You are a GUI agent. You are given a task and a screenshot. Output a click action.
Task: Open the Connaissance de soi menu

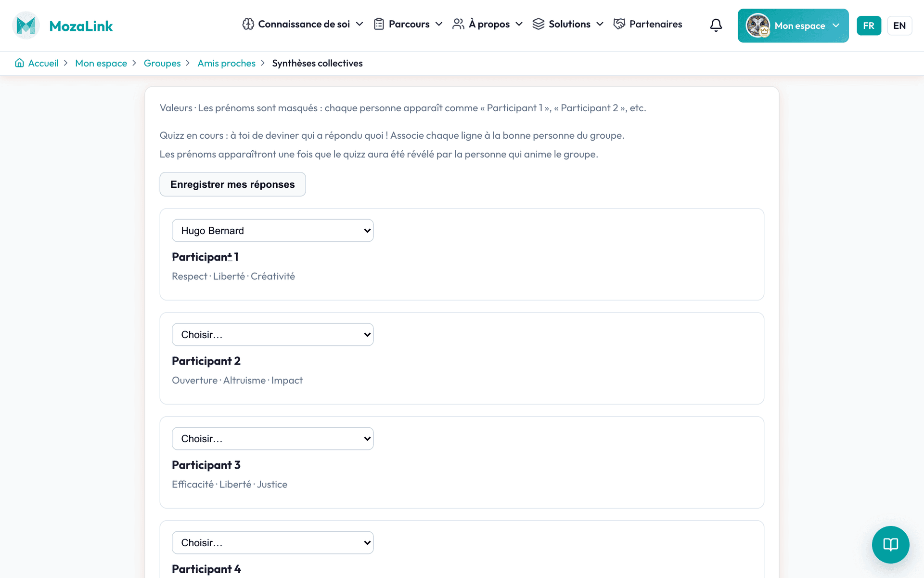point(303,24)
